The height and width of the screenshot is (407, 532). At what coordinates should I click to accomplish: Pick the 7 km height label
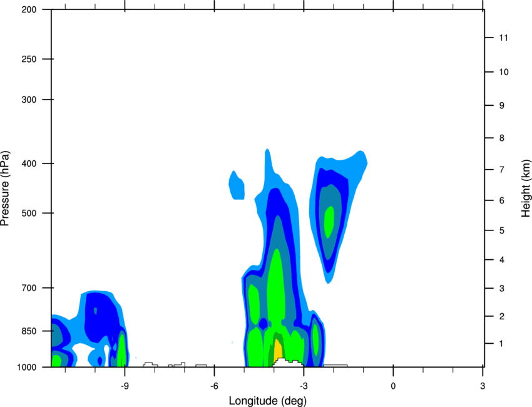pos(502,170)
